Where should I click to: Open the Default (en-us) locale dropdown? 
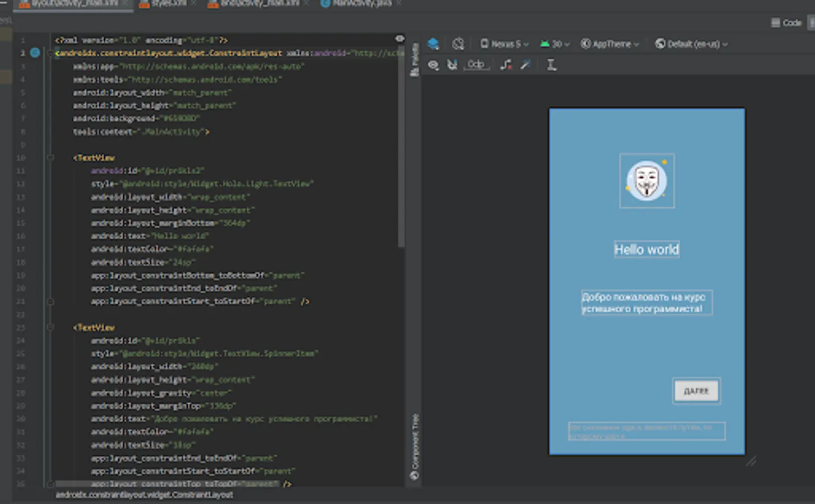(692, 44)
